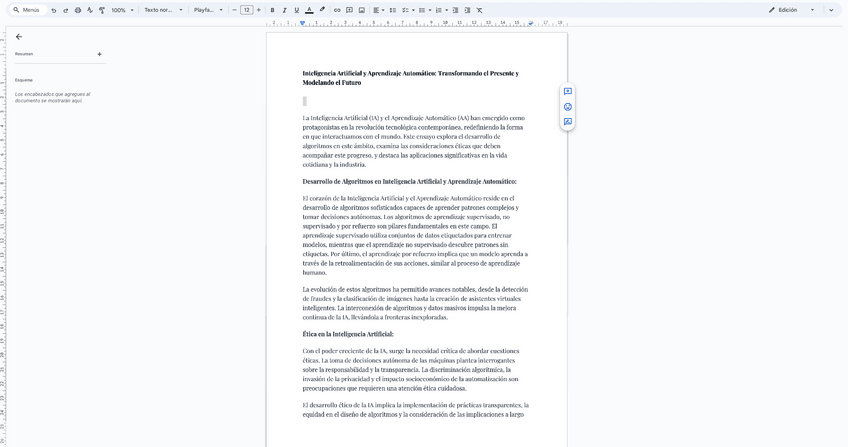This screenshot has width=848, height=447.
Task: Print the document
Action: [78, 10]
